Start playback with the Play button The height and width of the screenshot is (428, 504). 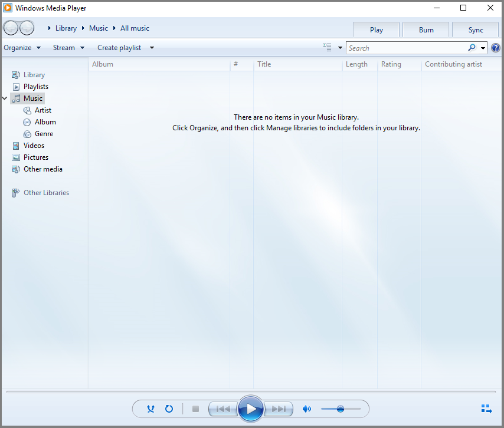[x=251, y=409]
